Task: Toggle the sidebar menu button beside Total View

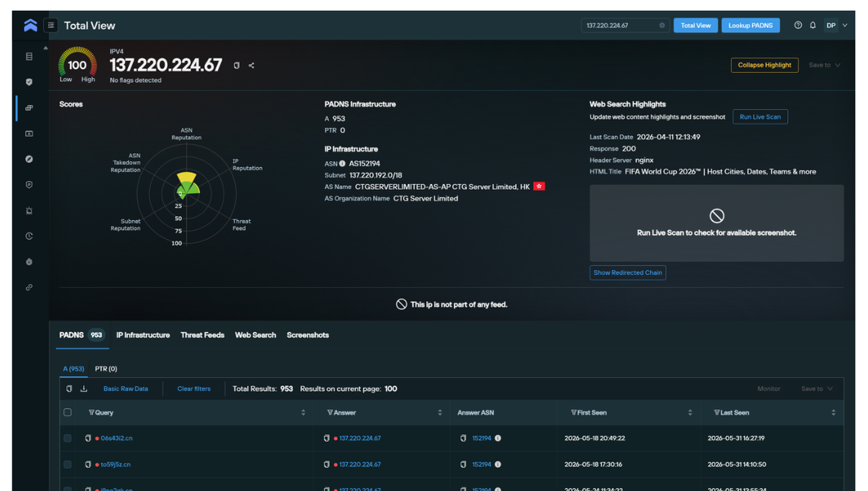Action: point(50,25)
